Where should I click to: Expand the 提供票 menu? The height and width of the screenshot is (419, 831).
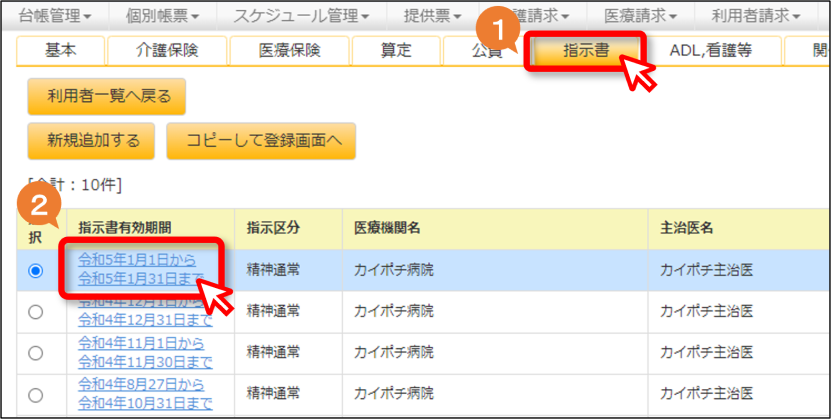tap(433, 16)
